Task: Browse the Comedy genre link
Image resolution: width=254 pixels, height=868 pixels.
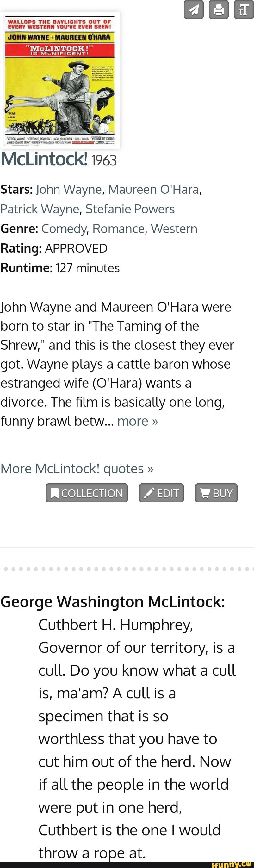Action: pyautogui.click(x=64, y=229)
